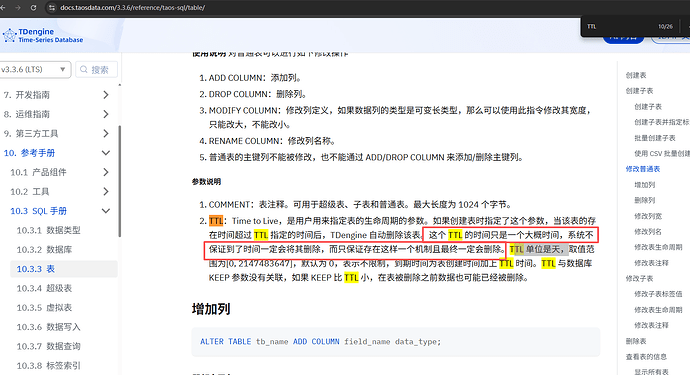Jump to 批量创建子表 in contents
The image size is (690, 375).
(x=655, y=138)
